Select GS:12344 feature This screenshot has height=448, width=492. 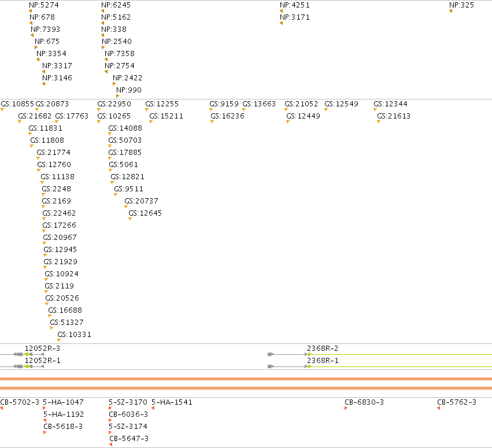pos(390,104)
